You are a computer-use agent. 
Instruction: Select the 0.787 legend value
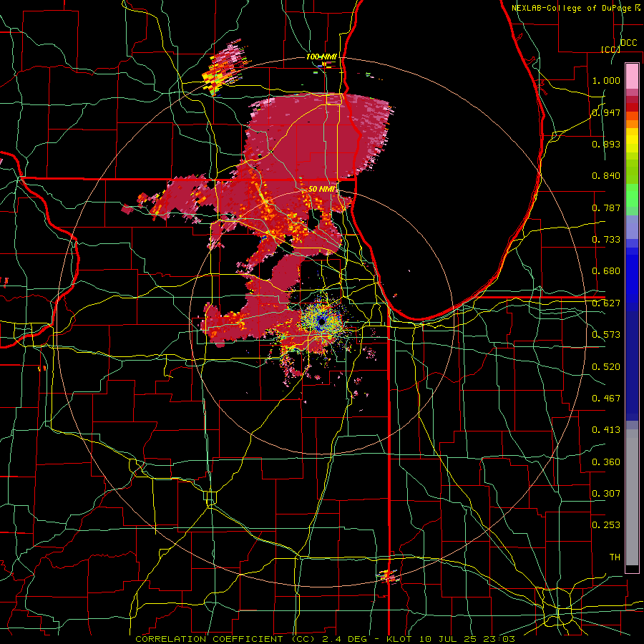tap(606, 208)
